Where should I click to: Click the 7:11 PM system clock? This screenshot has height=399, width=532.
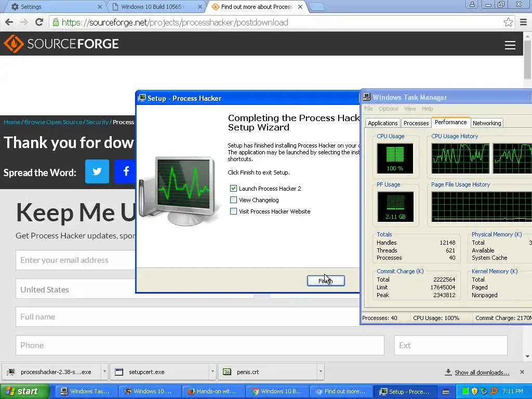(x=513, y=391)
